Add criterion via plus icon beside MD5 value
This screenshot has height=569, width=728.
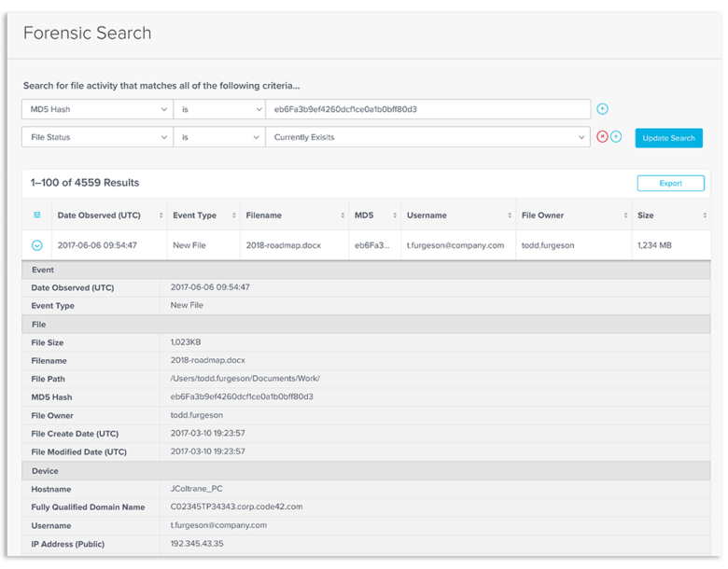602,109
